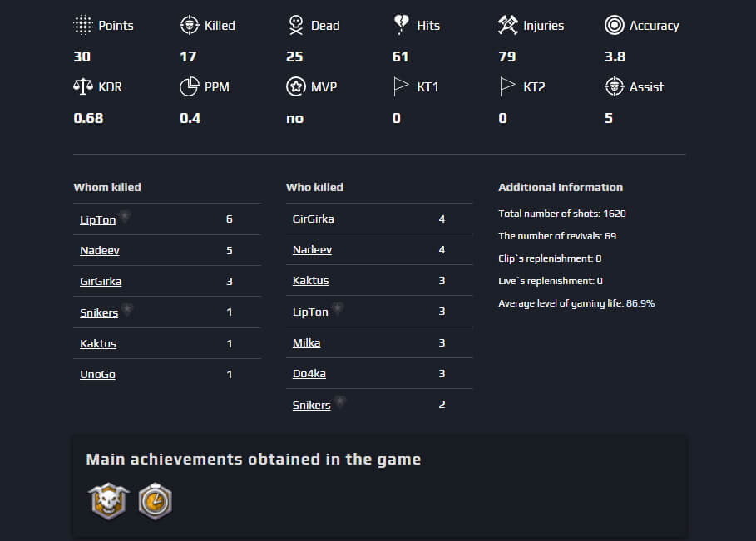Click the PPM pie chart icon
This screenshot has width=756, height=541.
pos(190,86)
